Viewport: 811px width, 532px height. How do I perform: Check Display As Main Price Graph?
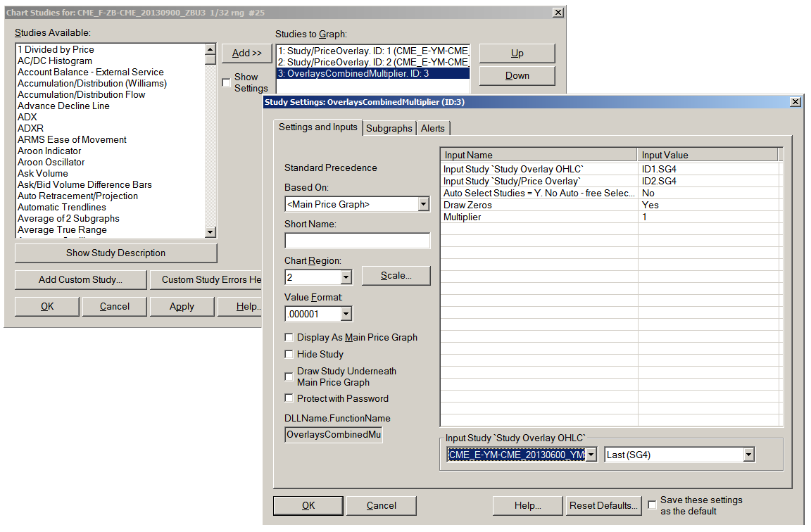289,338
